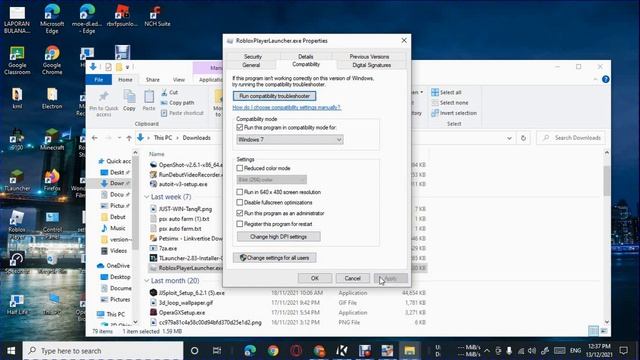Open notification center icon
640x360 pixels.
pos(623,351)
